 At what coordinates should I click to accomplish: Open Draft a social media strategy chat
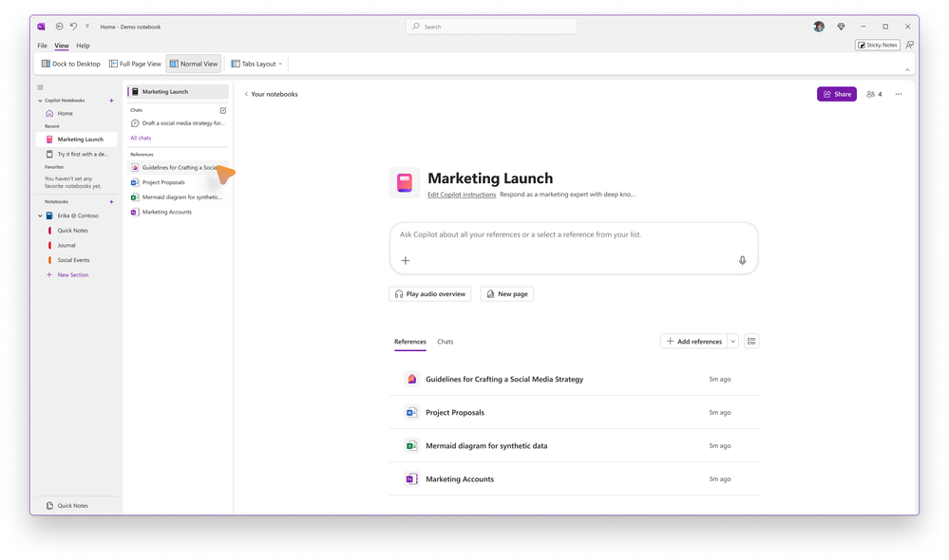click(178, 122)
